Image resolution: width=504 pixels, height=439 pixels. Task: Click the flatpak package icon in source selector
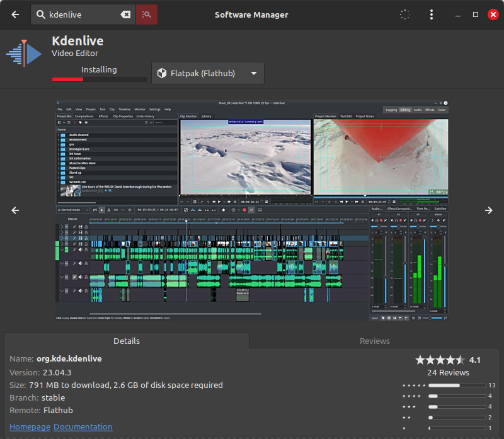pos(162,73)
